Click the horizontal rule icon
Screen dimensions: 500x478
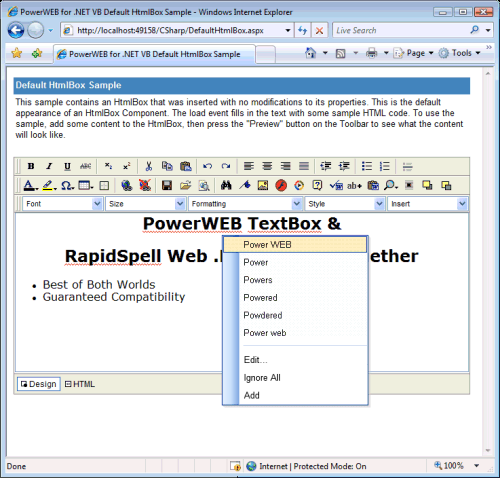[407, 166]
